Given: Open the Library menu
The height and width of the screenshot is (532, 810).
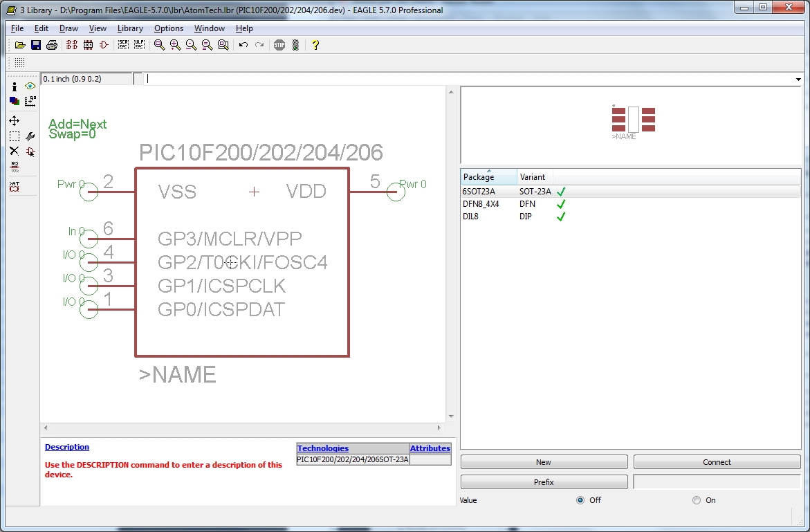Looking at the screenshot, I should tap(130, 28).
